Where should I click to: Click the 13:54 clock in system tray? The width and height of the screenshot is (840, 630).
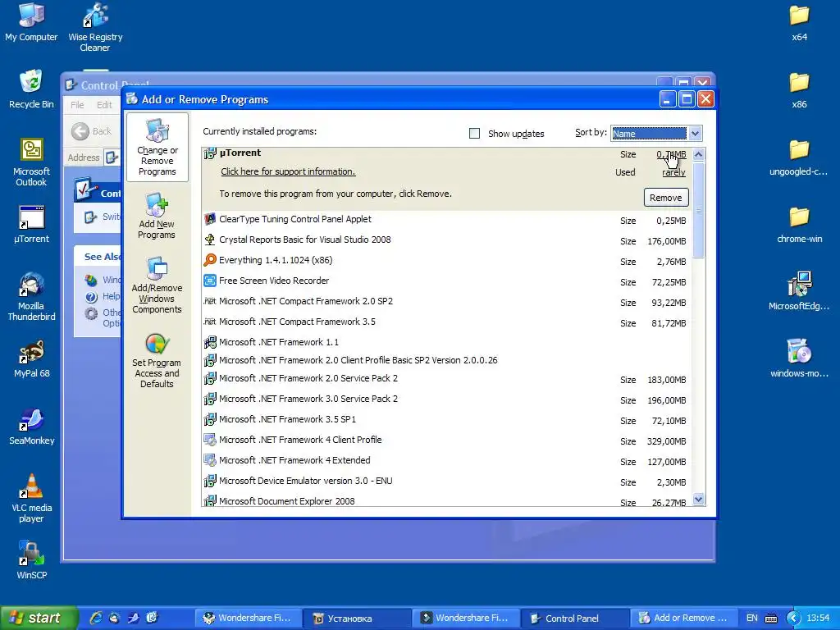point(818,618)
